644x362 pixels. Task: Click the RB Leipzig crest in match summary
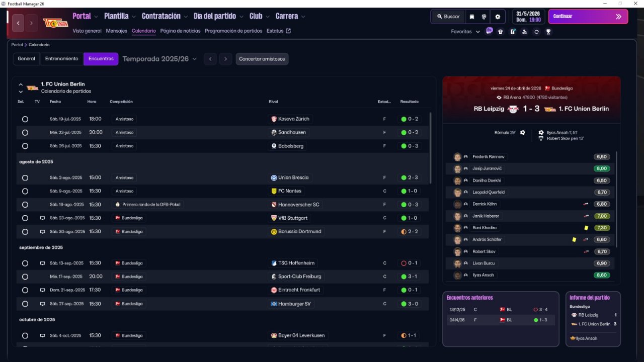[513, 109]
